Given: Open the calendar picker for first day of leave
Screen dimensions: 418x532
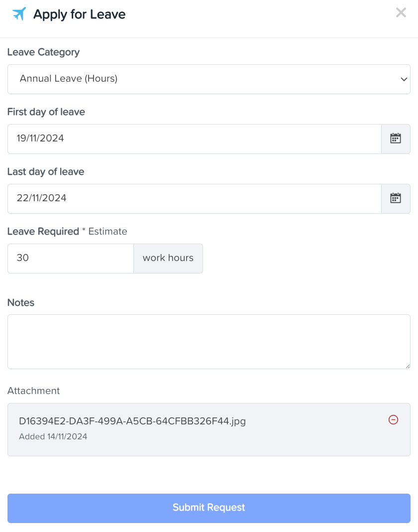Looking at the screenshot, I should (x=396, y=138).
